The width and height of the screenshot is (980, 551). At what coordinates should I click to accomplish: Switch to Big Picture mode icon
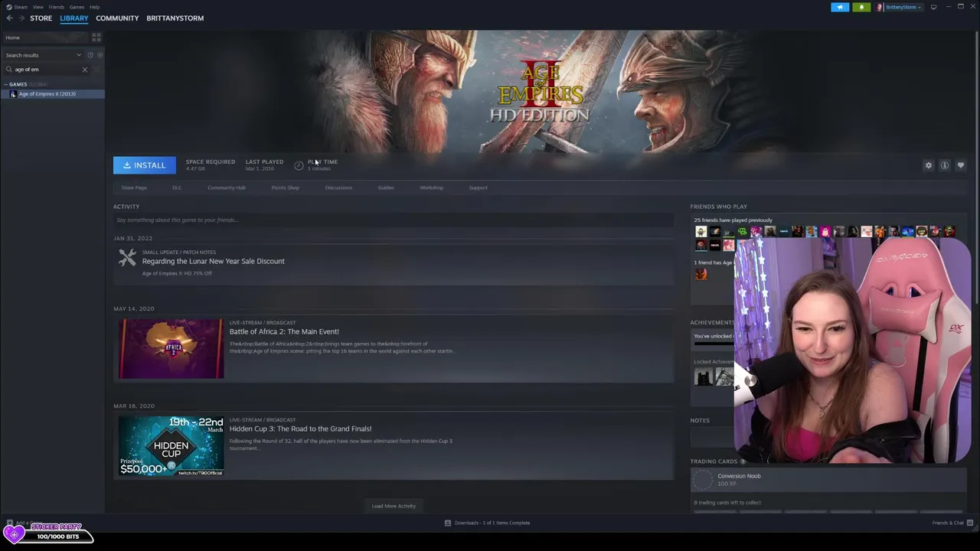click(933, 7)
